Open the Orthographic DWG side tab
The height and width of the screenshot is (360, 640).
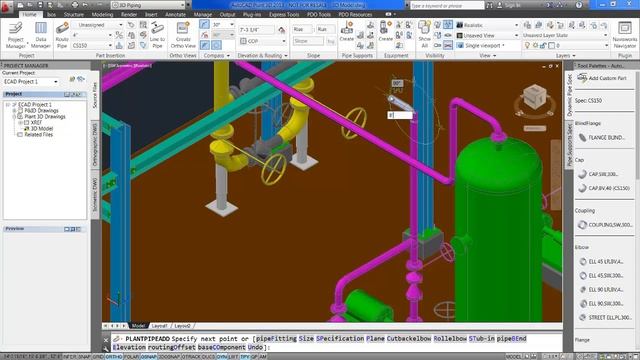[95, 145]
